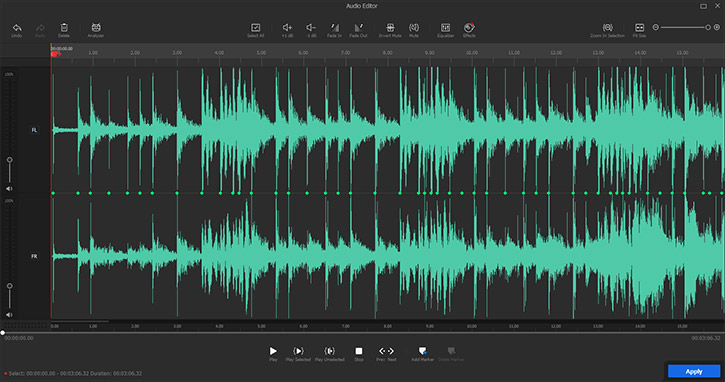Click the elapsed time 00:00:00.00 label
The image size is (725, 382).
click(x=19, y=338)
